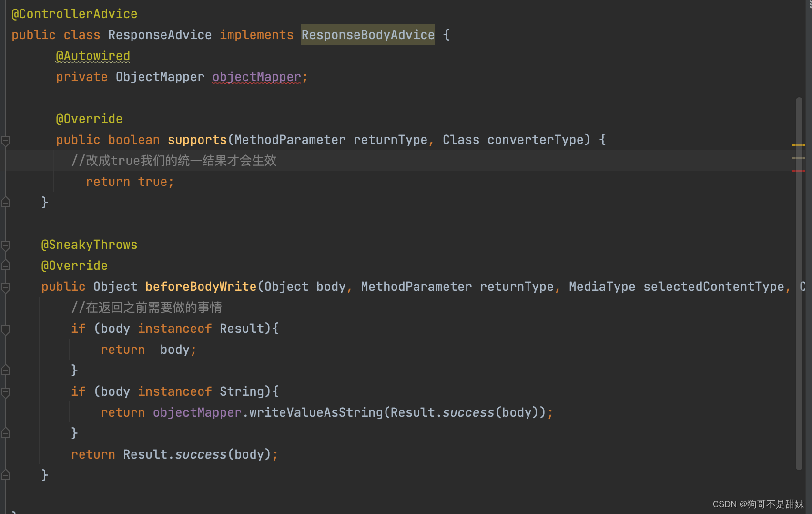
Task: Click the @ControllerAdvice annotation
Action: 74,14
